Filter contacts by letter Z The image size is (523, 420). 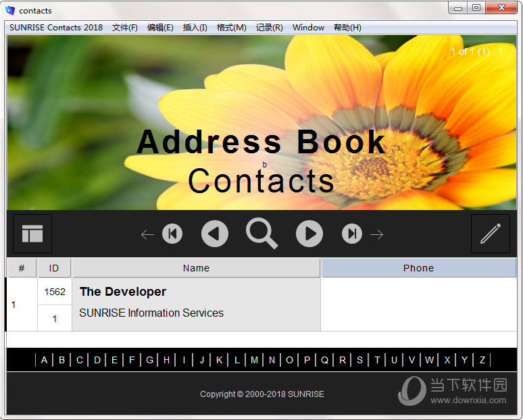(x=482, y=360)
